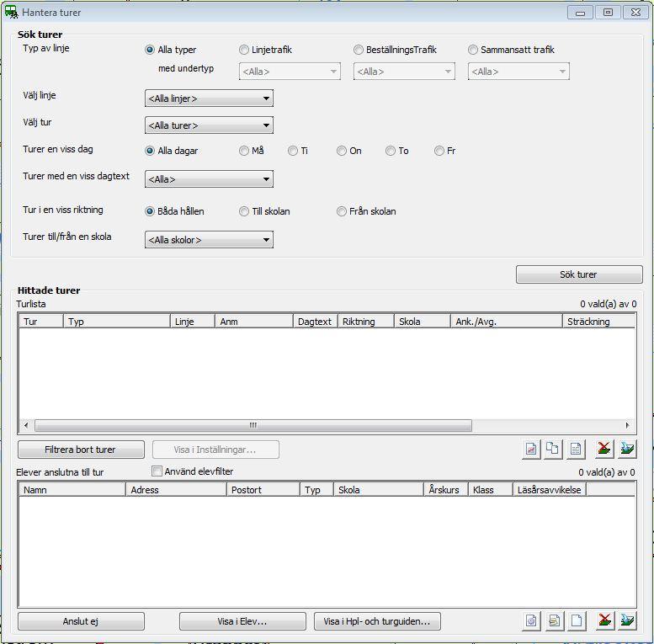The height and width of the screenshot is (644, 654).
Task: Click the Turlista scrollbar left arrow
Action: (26, 425)
